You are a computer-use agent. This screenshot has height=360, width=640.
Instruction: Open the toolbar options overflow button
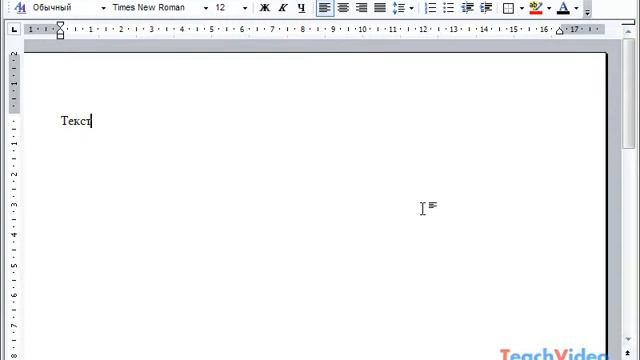(587, 9)
